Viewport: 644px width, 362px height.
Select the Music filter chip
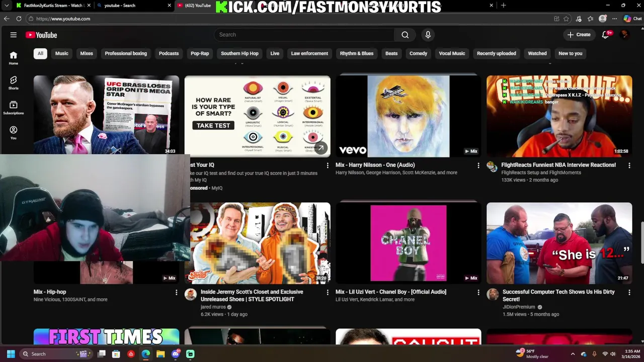coord(62,53)
